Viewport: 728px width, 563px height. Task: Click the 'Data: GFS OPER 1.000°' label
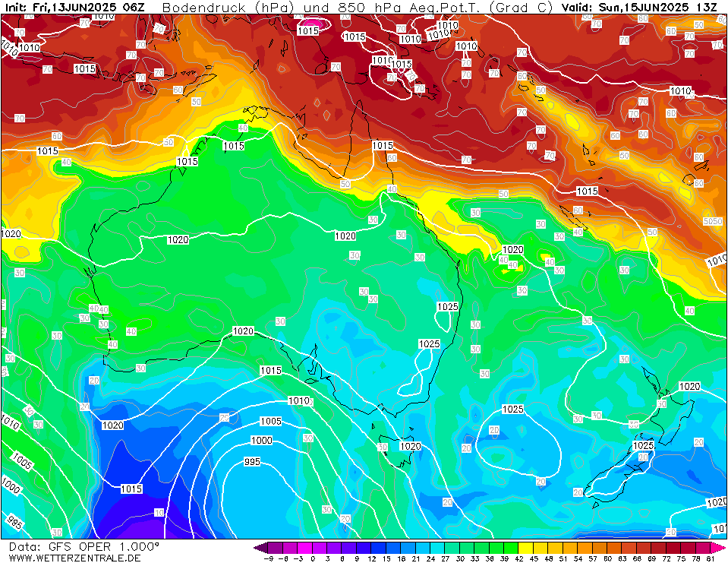84,547
